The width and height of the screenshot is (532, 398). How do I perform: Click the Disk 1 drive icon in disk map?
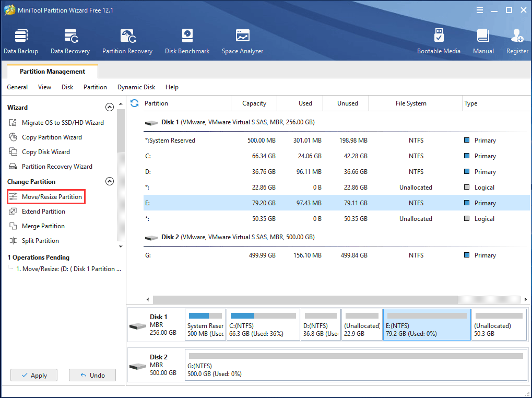click(138, 326)
